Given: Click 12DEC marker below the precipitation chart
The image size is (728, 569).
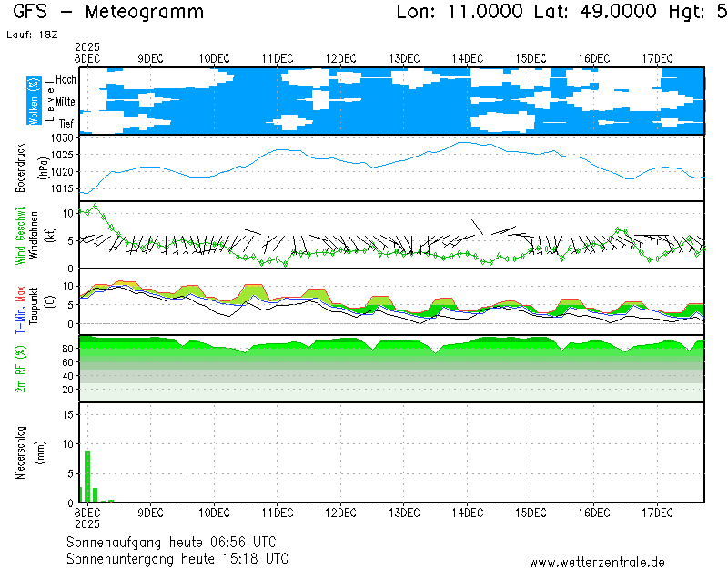Looking at the screenshot, I should click(x=340, y=513).
